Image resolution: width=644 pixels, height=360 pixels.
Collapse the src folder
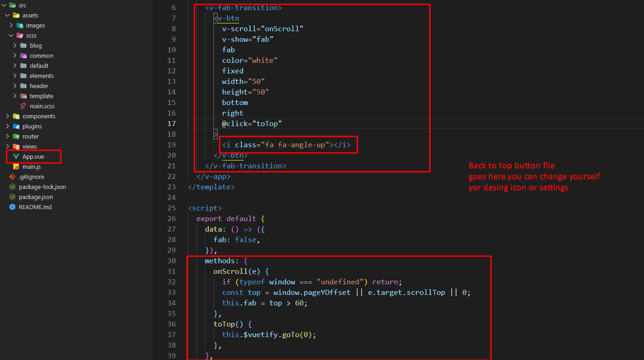tap(4, 6)
